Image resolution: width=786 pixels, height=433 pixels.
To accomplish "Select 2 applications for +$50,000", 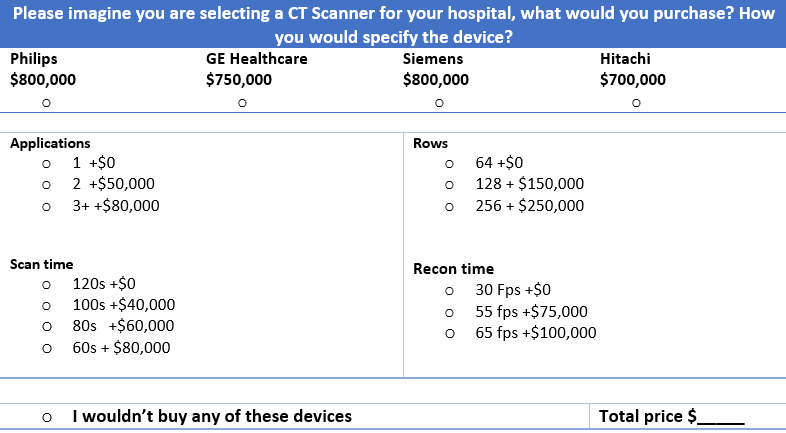I will 46,185.
